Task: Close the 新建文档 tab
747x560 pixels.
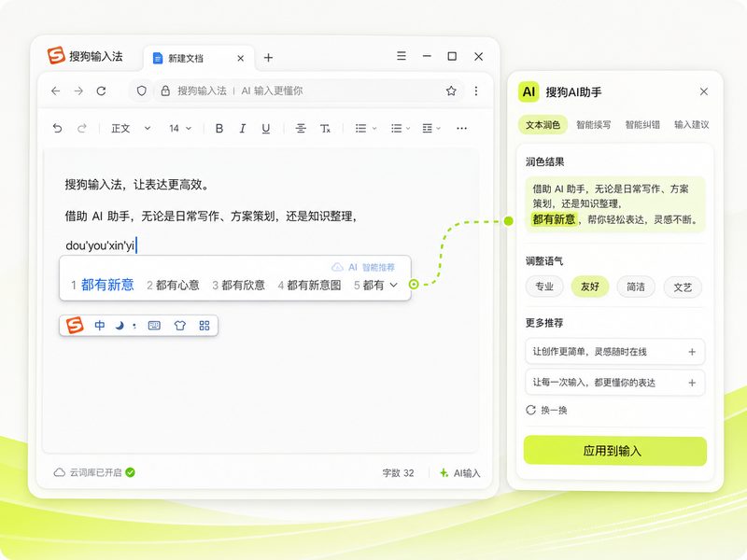Action: (241, 58)
